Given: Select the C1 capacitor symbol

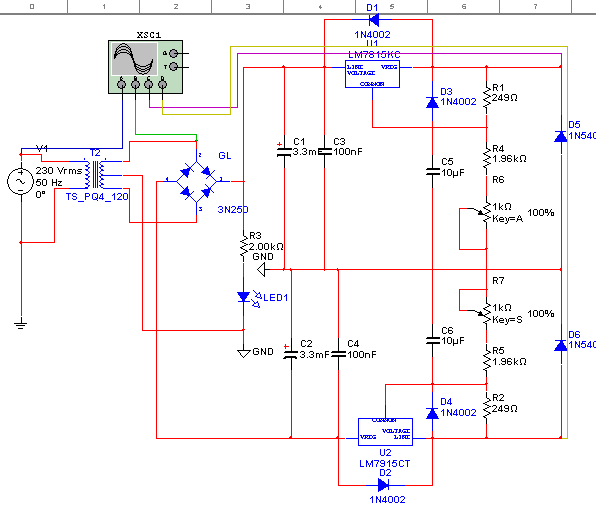Looking at the screenshot, I should click(x=284, y=151).
